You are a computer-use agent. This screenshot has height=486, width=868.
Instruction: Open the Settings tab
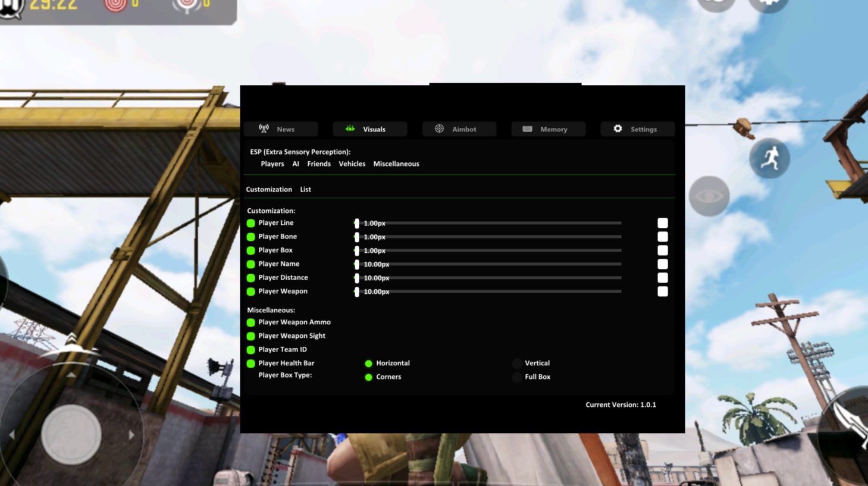638,129
